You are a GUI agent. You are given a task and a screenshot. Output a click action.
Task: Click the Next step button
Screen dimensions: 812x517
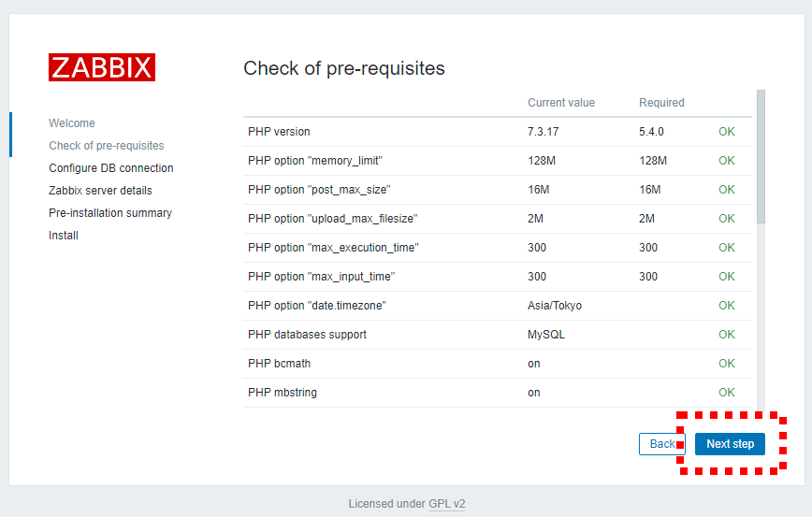pyautogui.click(x=730, y=444)
